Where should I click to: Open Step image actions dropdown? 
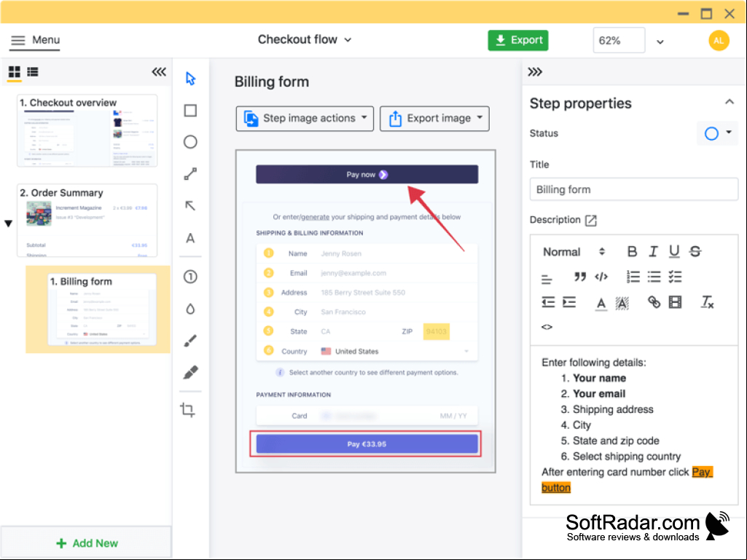click(x=305, y=118)
